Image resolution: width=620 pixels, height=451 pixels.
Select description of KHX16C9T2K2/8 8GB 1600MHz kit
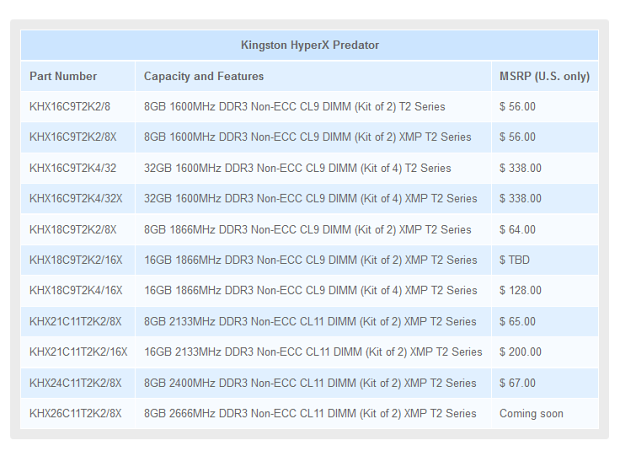[295, 106]
